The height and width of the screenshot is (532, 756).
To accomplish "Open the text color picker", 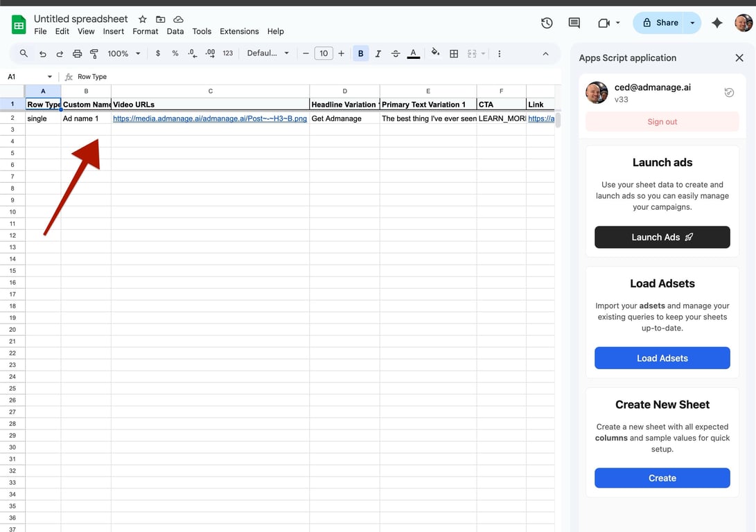I will tap(413, 53).
